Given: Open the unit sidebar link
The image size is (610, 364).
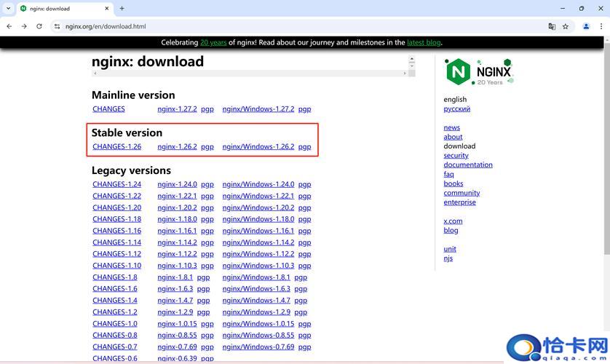Looking at the screenshot, I should pyautogui.click(x=450, y=249).
